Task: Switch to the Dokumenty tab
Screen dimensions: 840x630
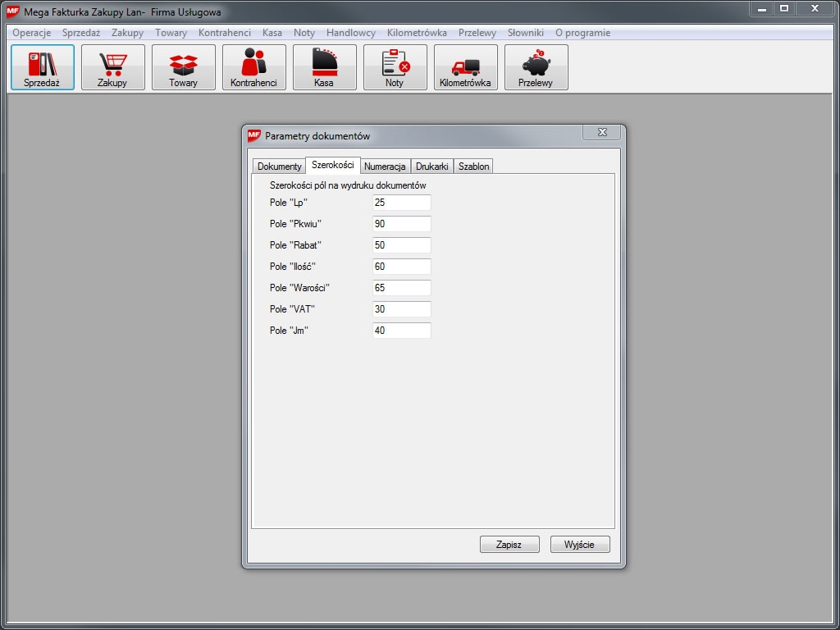Action: [279, 167]
